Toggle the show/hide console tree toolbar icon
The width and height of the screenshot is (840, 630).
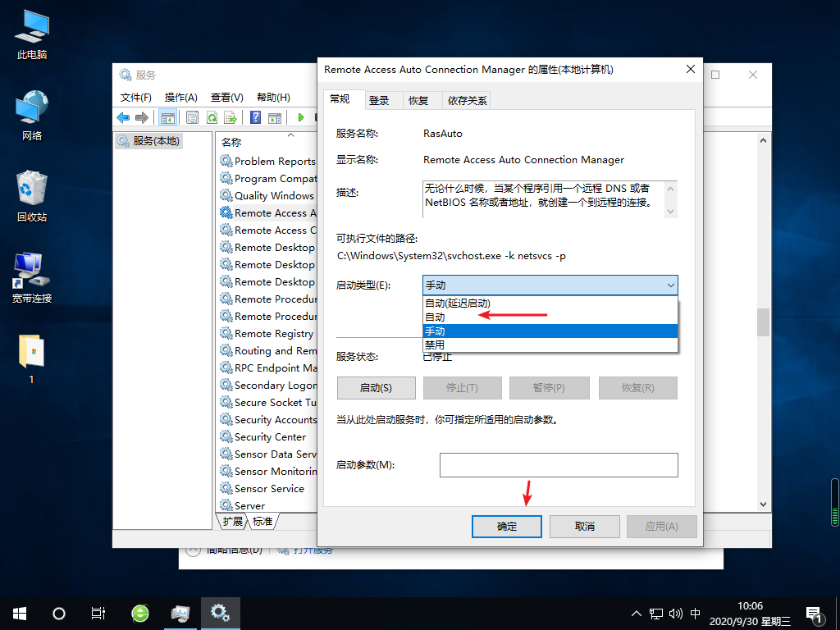[168, 117]
